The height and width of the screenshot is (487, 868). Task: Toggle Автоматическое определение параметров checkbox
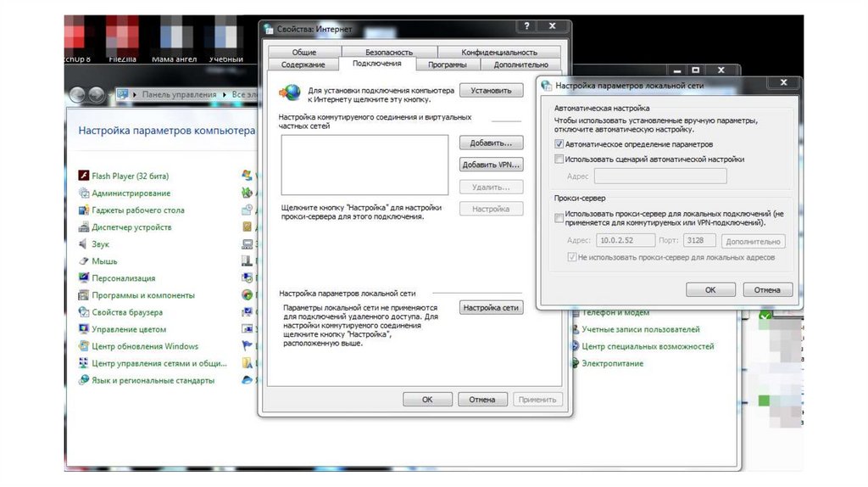click(559, 144)
